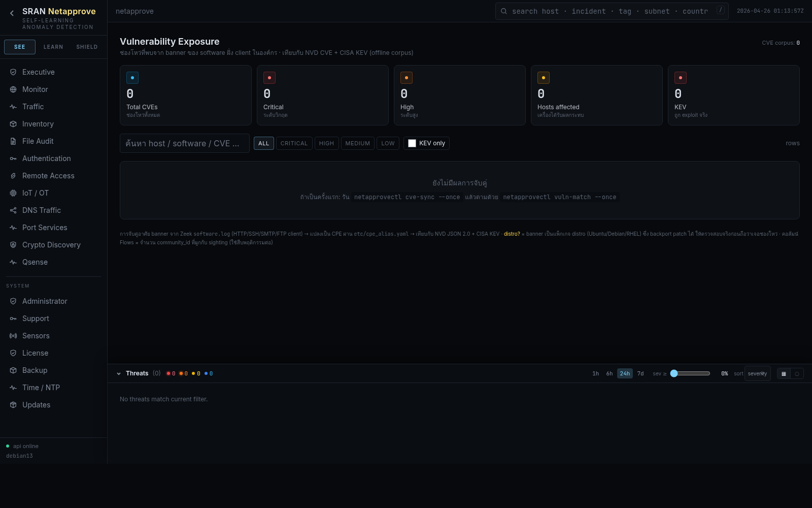Image resolution: width=812 pixels, height=508 pixels.
Task: Select the CRITICAL severity filter
Action: point(294,143)
